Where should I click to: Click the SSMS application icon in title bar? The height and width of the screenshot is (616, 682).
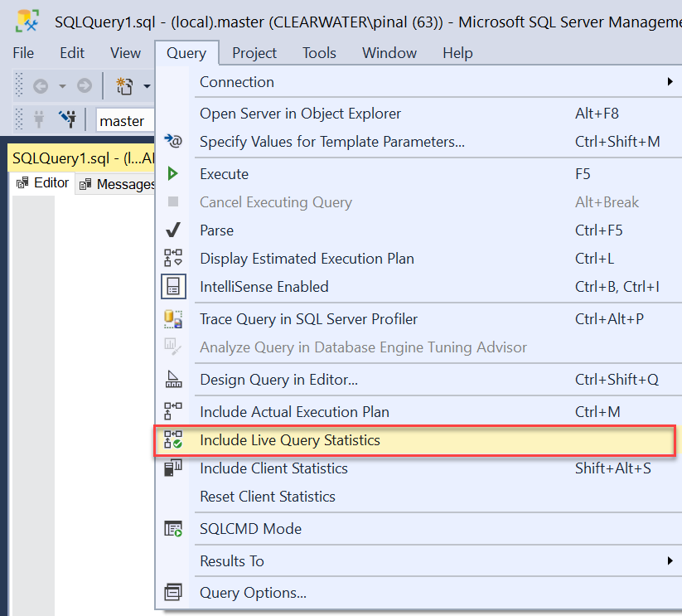[x=27, y=21]
